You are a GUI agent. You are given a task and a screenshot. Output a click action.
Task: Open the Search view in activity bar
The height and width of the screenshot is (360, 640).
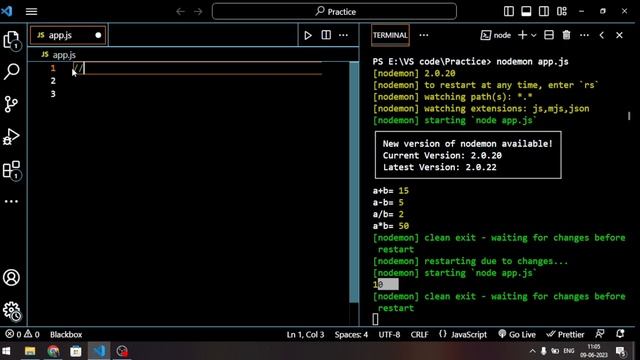[x=11, y=71]
